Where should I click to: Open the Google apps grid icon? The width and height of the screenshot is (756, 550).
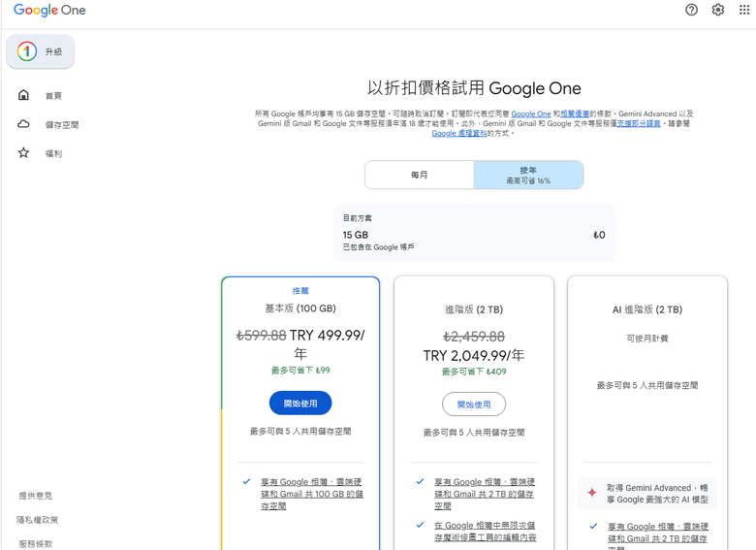coord(744,10)
